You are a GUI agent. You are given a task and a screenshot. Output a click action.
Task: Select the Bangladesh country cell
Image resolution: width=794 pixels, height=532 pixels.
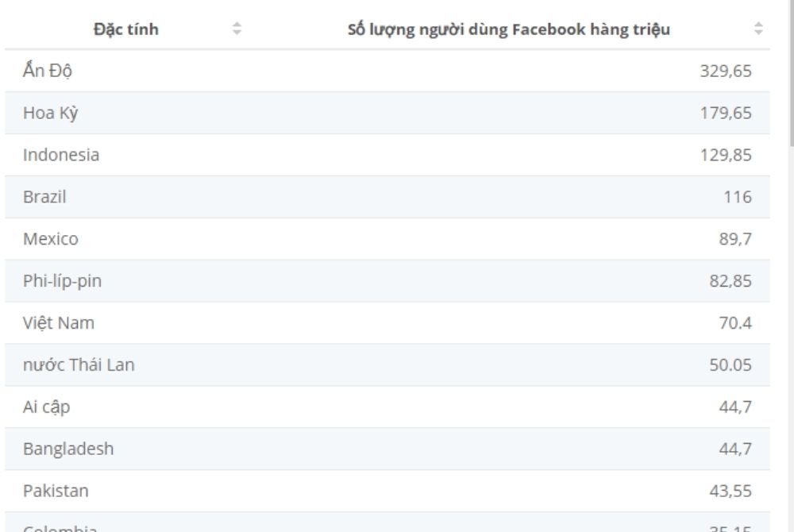pyautogui.click(x=68, y=449)
